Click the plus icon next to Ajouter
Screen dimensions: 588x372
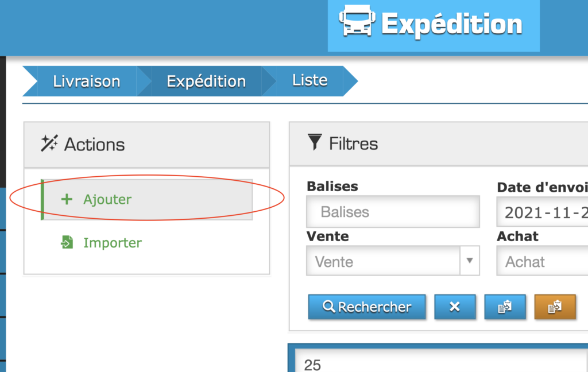67,199
